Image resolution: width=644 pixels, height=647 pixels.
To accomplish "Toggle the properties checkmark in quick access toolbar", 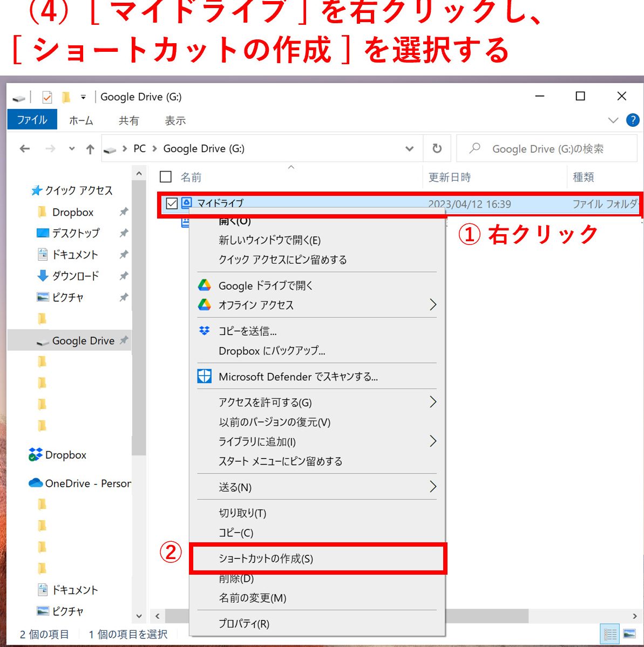I will click(x=47, y=97).
